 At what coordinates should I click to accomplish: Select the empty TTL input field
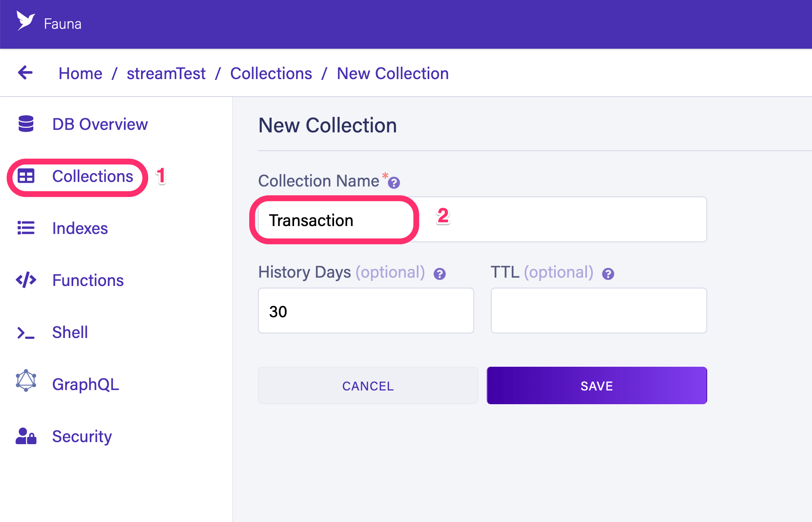tap(598, 311)
